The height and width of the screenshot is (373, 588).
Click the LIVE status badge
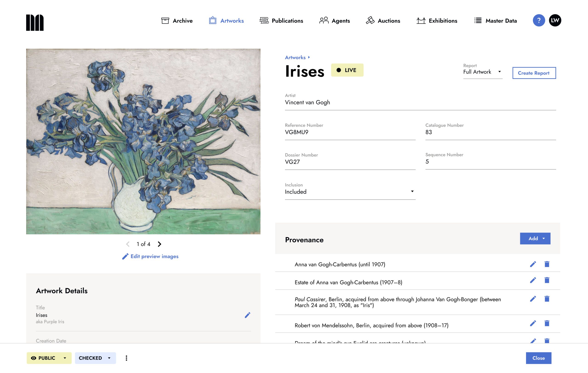coord(347,70)
